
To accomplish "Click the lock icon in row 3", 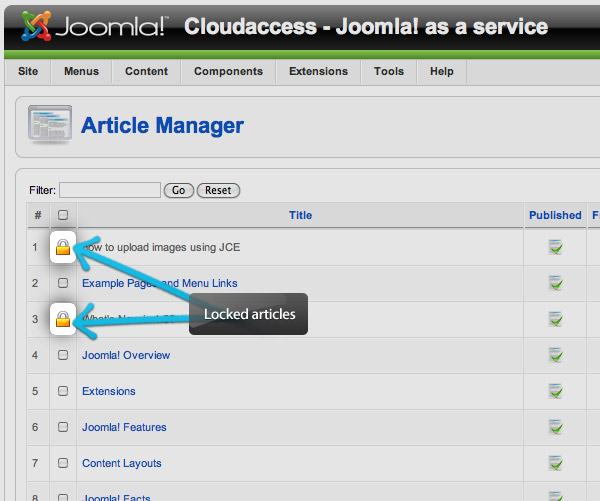I will [63, 319].
